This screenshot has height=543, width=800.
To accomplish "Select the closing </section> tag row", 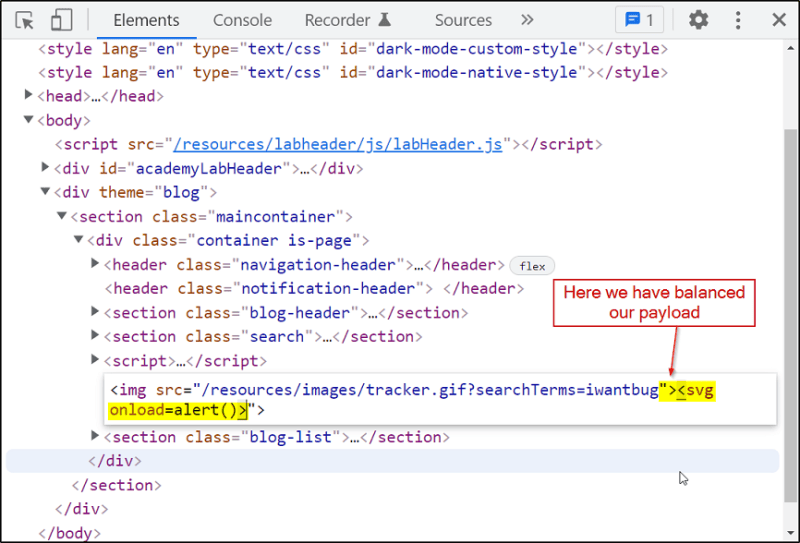I will pyautogui.click(x=116, y=485).
